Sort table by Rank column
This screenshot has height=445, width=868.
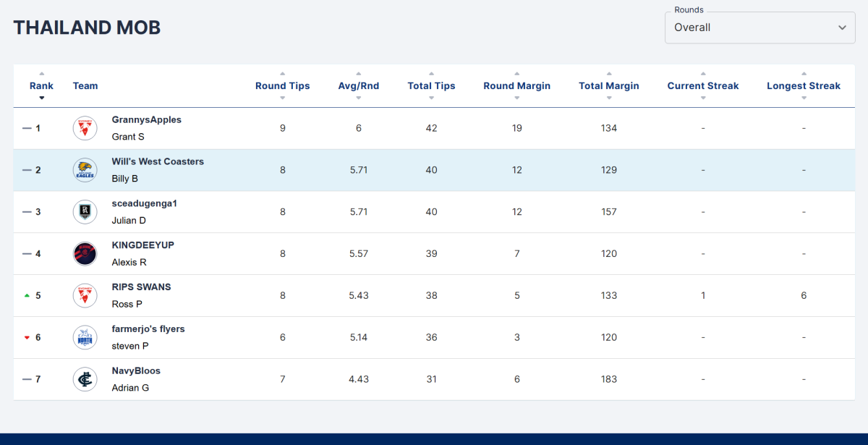41,85
